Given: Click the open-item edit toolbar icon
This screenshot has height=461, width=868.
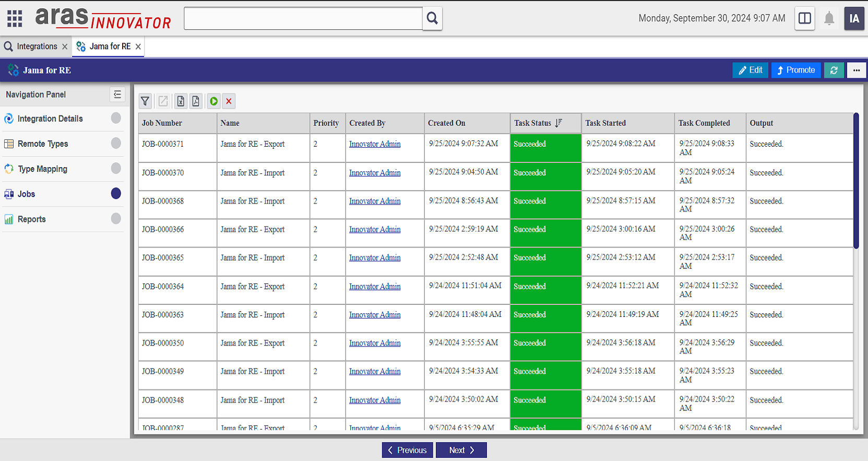Looking at the screenshot, I should [x=163, y=101].
